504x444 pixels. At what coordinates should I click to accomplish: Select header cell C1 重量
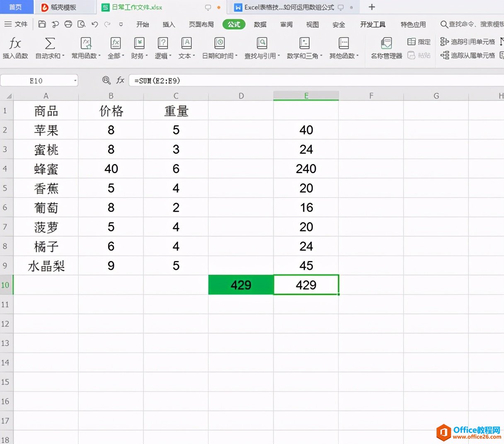(x=176, y=111)
